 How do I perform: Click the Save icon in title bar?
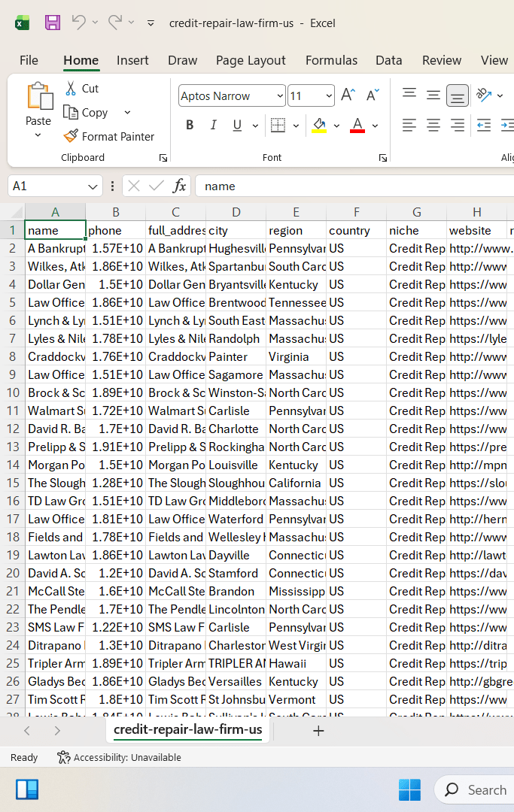pos(53,23)
